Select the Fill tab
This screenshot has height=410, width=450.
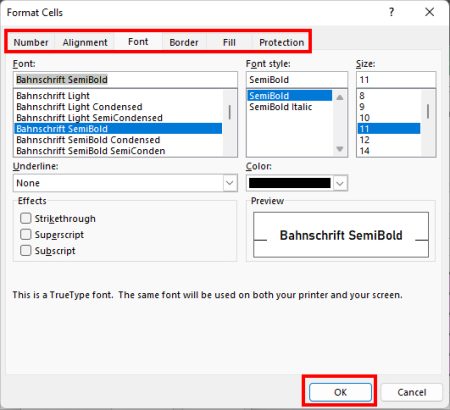point(229,42)
